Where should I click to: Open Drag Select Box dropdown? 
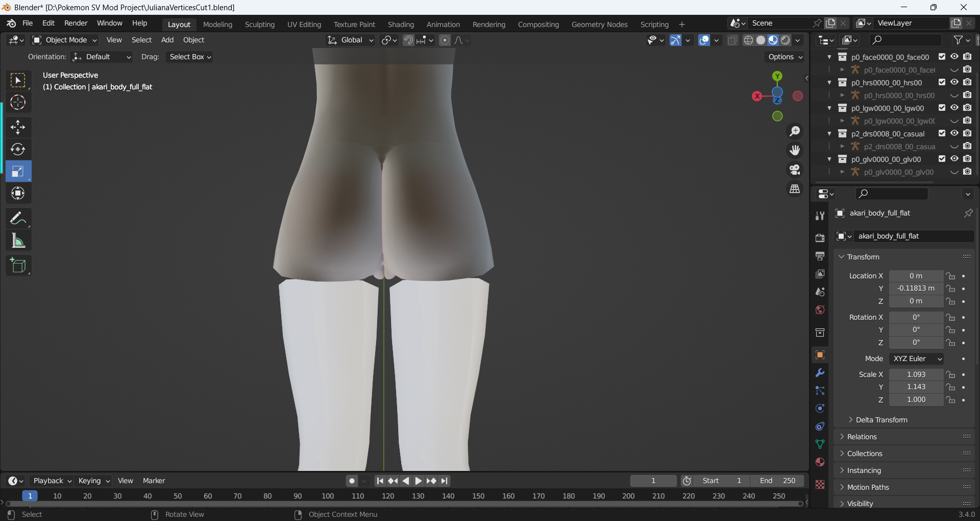point(189,57)
